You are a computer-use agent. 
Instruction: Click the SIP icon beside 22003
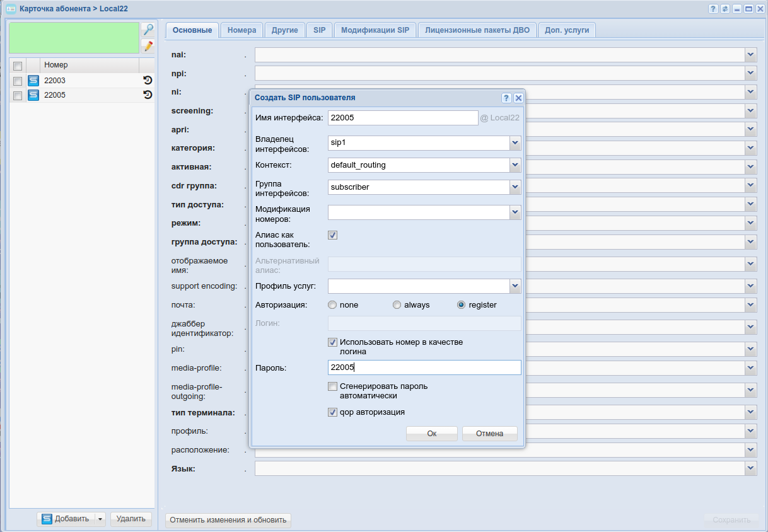33,81
